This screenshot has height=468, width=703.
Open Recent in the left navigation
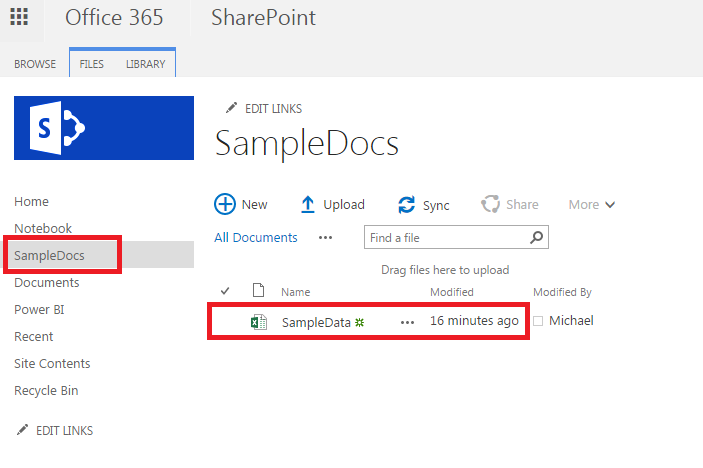pos(34,336)
